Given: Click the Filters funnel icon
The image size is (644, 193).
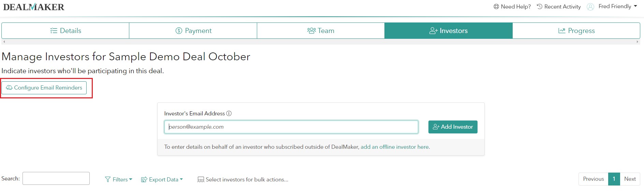Looking at the screenshot, I should point(108,179).
